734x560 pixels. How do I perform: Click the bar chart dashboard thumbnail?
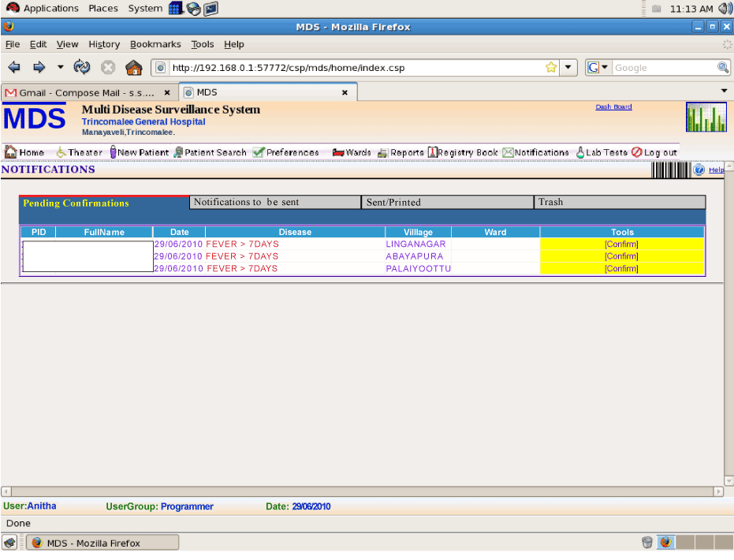pos(706,118)
